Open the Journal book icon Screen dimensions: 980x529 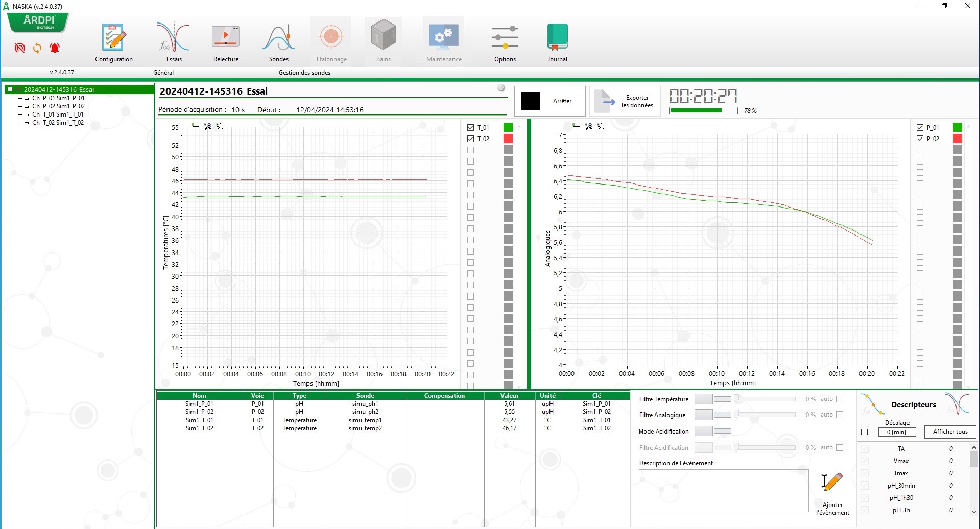pos(557,38)
